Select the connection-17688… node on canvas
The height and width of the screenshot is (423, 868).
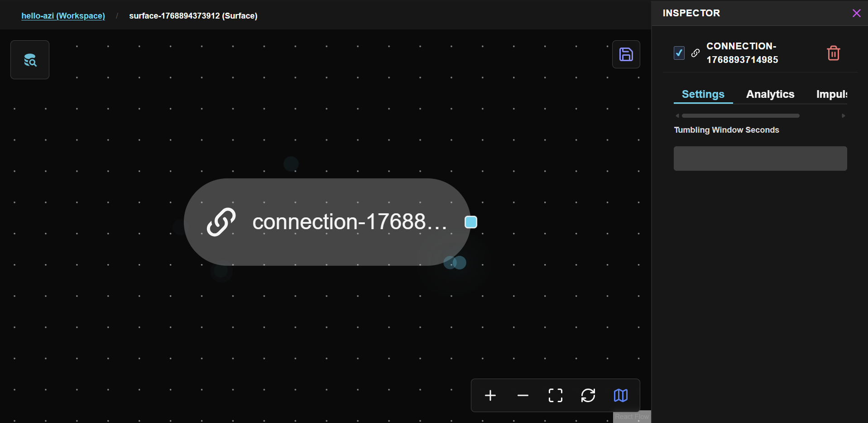coord(327,222)
